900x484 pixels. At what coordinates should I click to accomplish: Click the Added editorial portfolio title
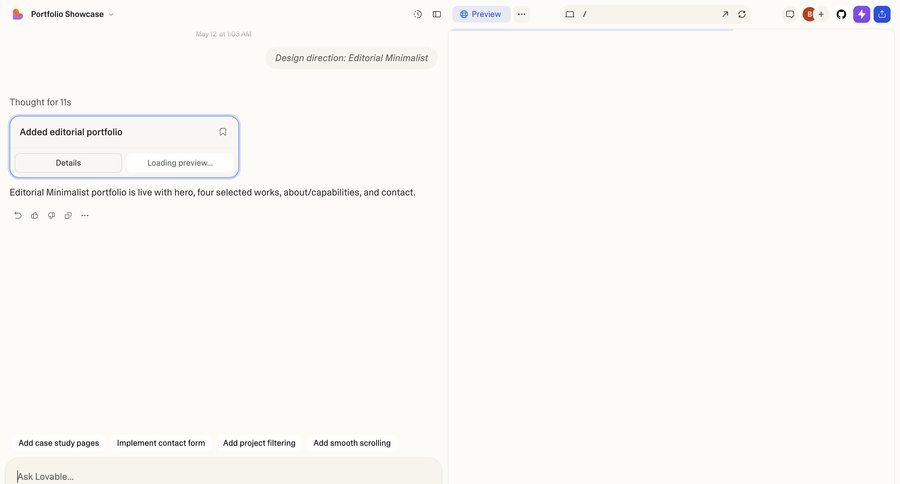pos(71,132)
